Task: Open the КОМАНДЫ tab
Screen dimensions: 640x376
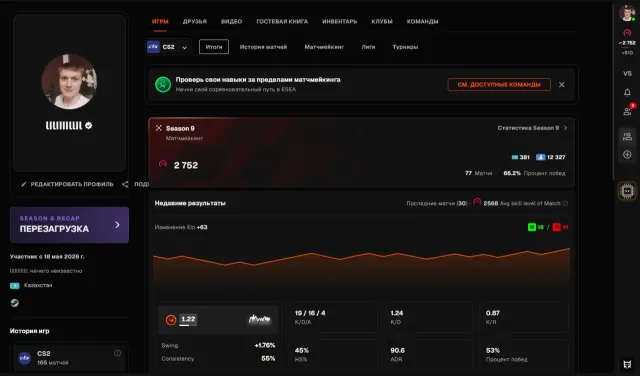Action: (422, 21)
